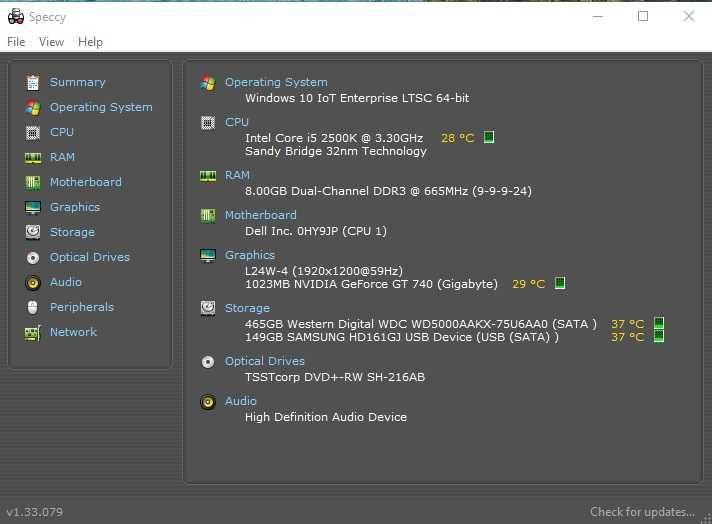Screen dimensions: 712x524
Task: Select the Peripherals mouse icon in the sidebar
Action: click(33, 307)
